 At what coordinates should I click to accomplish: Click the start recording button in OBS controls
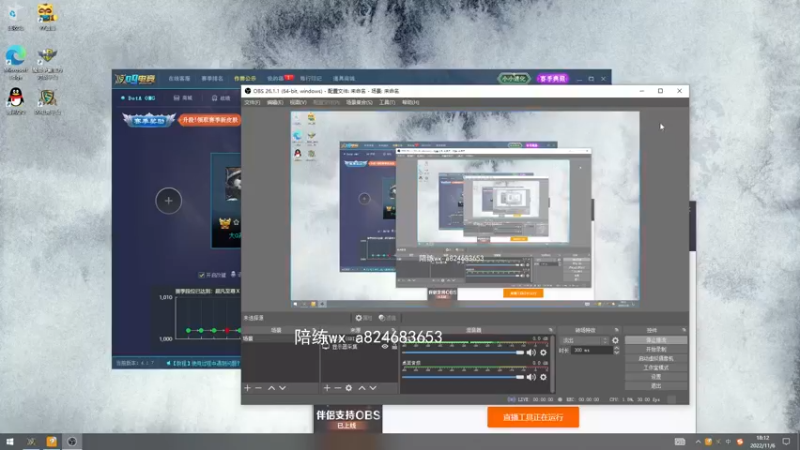pyautogui.click(x=656, y=349)
